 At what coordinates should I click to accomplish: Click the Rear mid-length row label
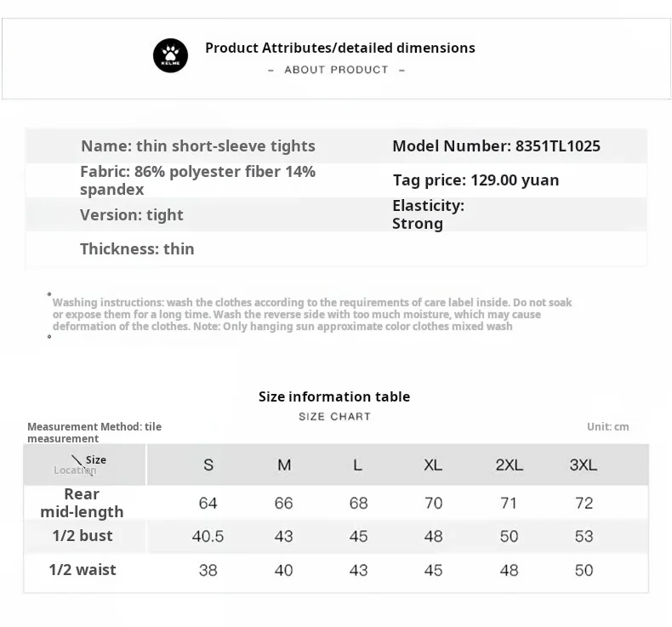tap(82, 503)
